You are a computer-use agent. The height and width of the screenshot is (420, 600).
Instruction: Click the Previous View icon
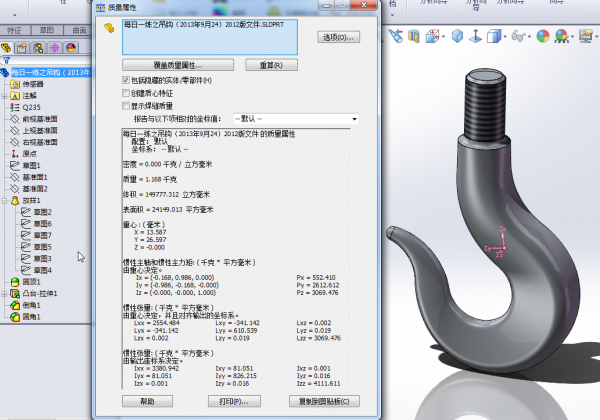396,36
